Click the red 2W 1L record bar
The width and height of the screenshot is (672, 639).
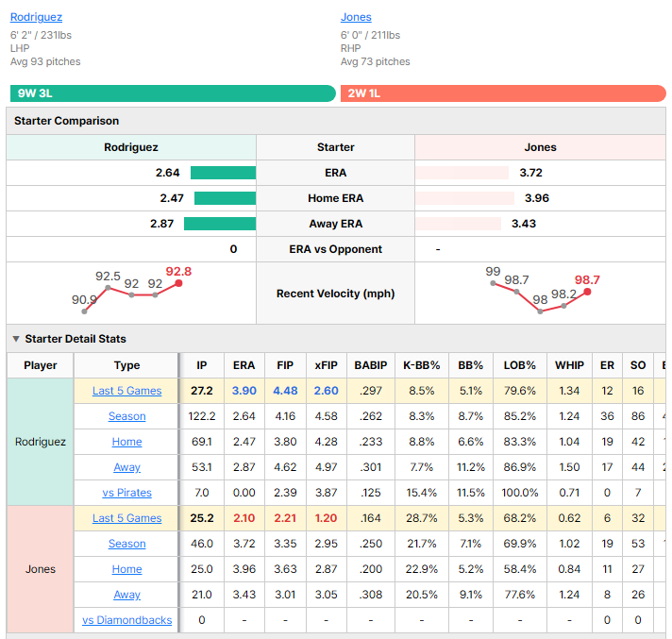click(x=503, y=93)
